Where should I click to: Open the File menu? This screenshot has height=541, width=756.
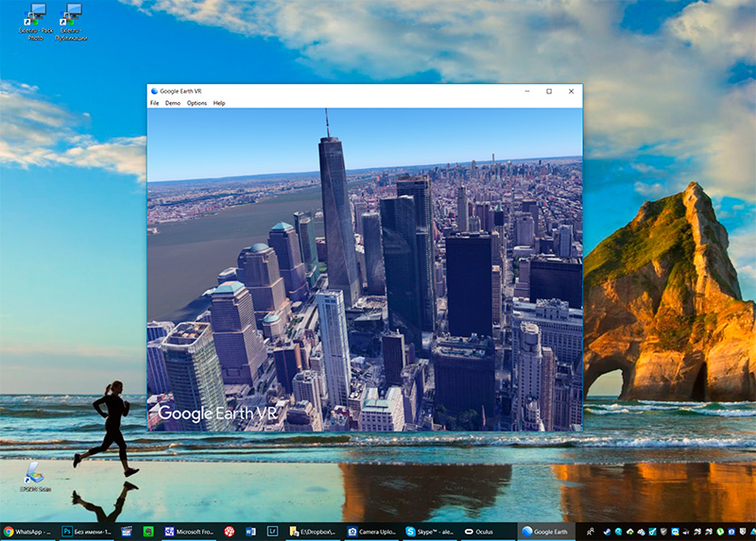154,103
